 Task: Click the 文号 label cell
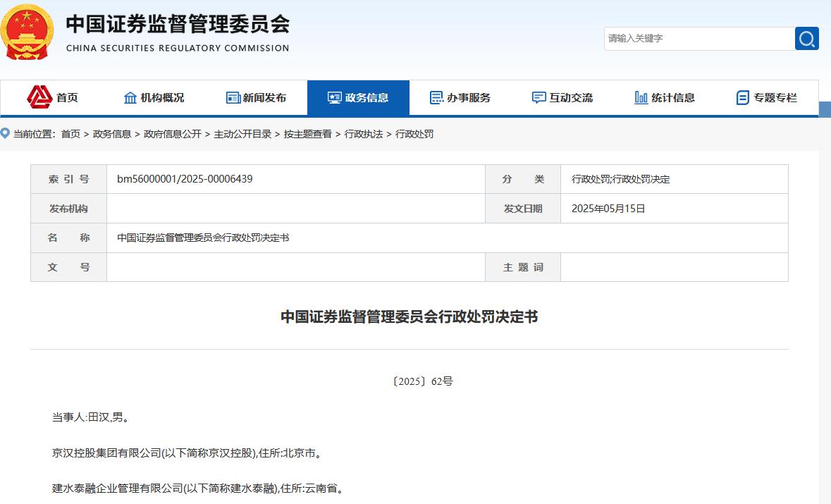(69, 267)
